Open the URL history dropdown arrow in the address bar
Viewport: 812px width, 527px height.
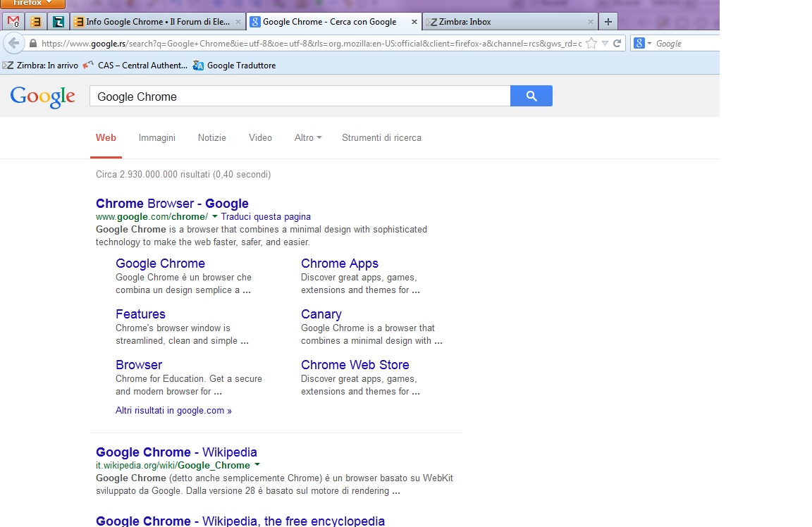click(605, 44)
